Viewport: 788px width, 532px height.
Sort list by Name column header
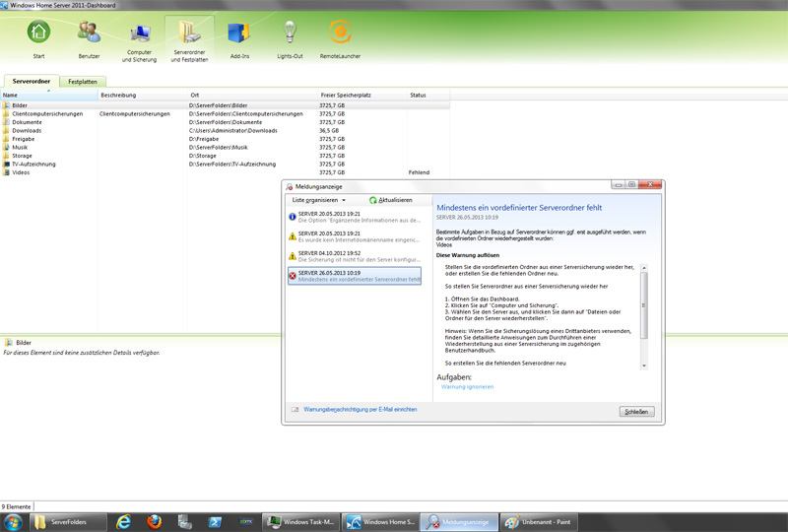coord(49,95)
